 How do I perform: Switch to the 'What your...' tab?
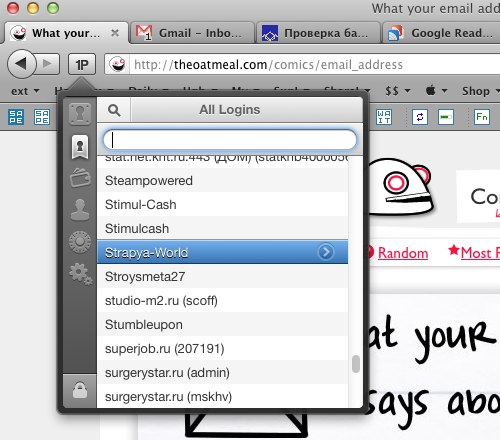click(x=66, y=33)
